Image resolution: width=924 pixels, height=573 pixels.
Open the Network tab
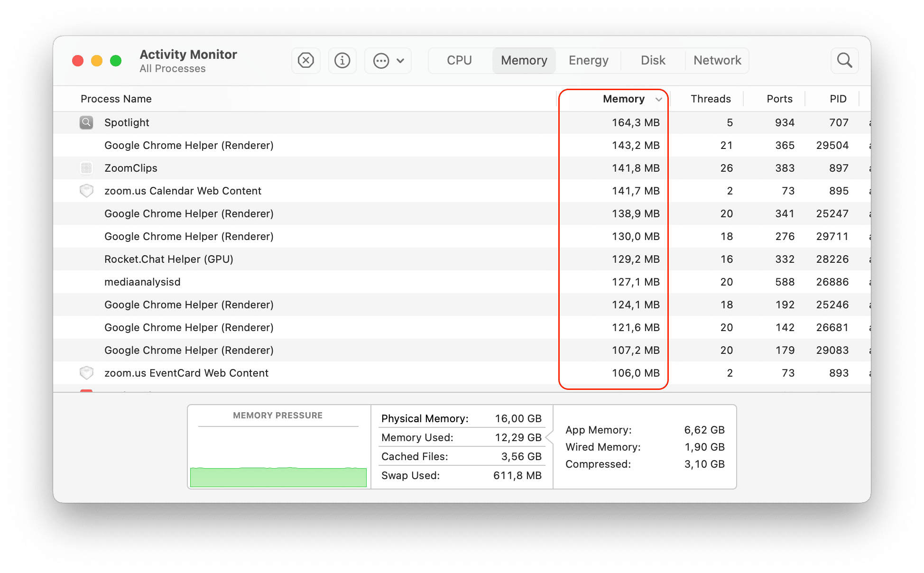click(x=717, y=60)
